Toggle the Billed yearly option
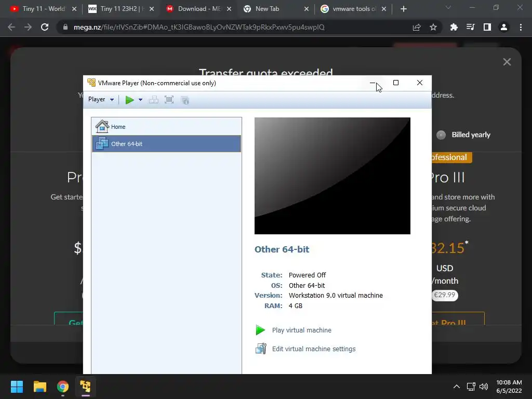 click(441, 135)
